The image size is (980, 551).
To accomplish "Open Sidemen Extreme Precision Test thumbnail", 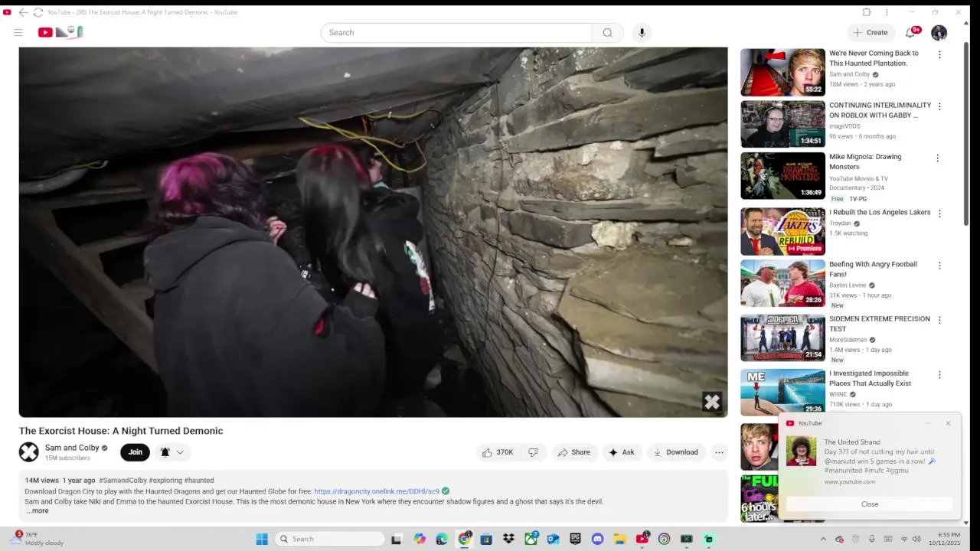I will pyautogui.click(x=782, y=337).
